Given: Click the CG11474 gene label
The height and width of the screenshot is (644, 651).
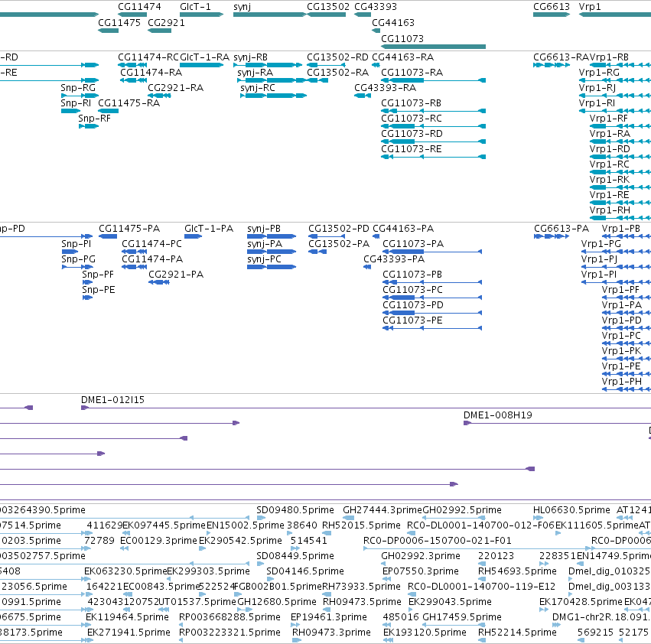Looking at the screenshot, I should [139, 7].
